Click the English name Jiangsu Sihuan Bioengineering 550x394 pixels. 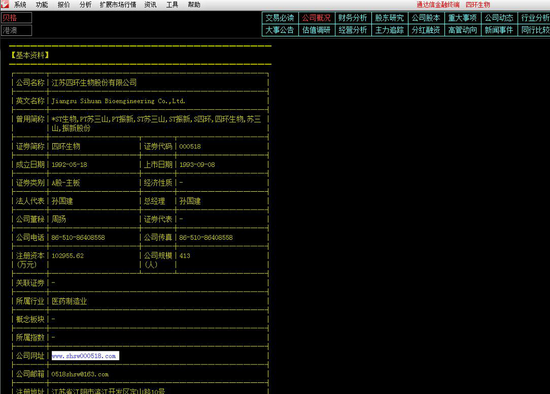[x=118, y=101]
